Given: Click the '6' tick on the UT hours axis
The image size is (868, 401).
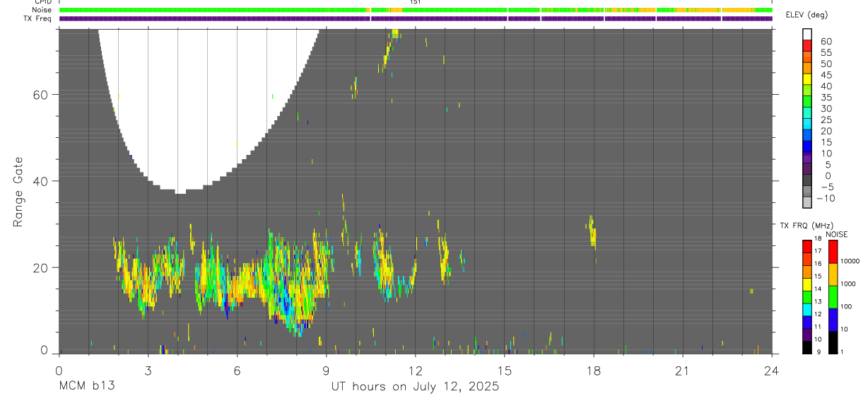Looking at the screenshot, I should coord(237,371).
